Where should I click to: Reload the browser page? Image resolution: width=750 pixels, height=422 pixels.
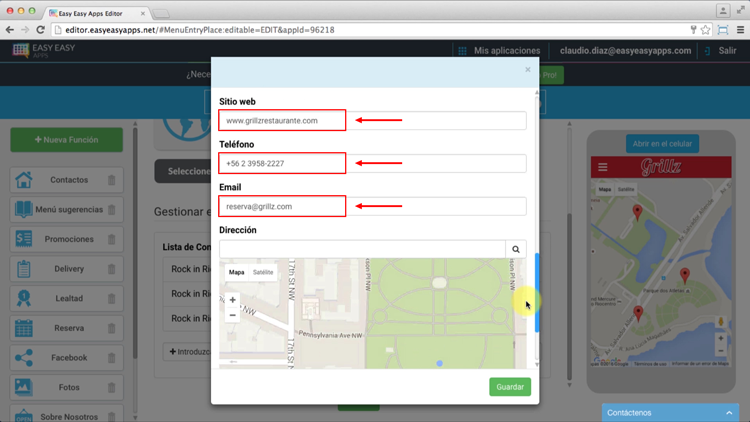tap(41, 30)
